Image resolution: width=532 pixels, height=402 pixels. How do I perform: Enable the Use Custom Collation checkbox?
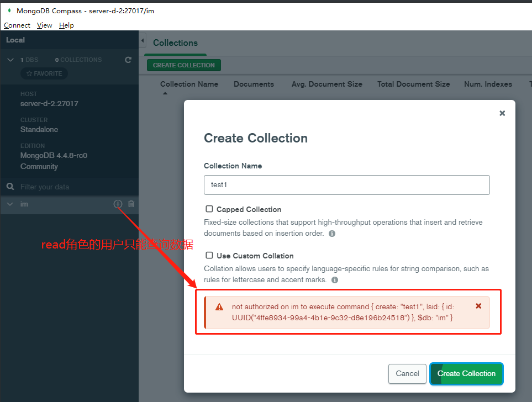(x=209, y=255)
